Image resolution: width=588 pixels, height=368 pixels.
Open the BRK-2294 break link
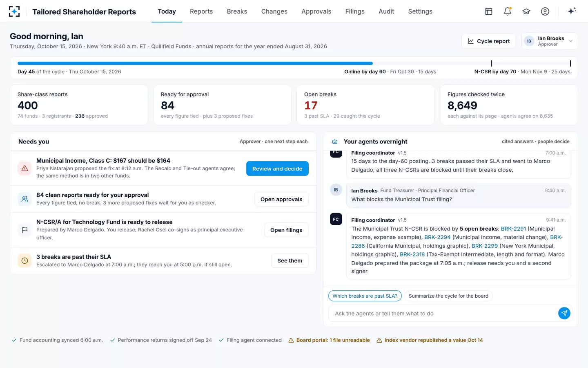pyautogui.click(x=437, y=237)
